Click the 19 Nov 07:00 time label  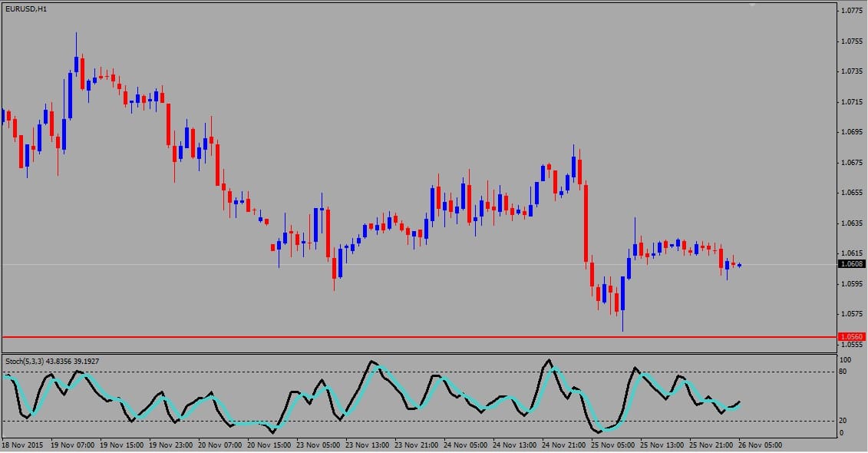71,445
